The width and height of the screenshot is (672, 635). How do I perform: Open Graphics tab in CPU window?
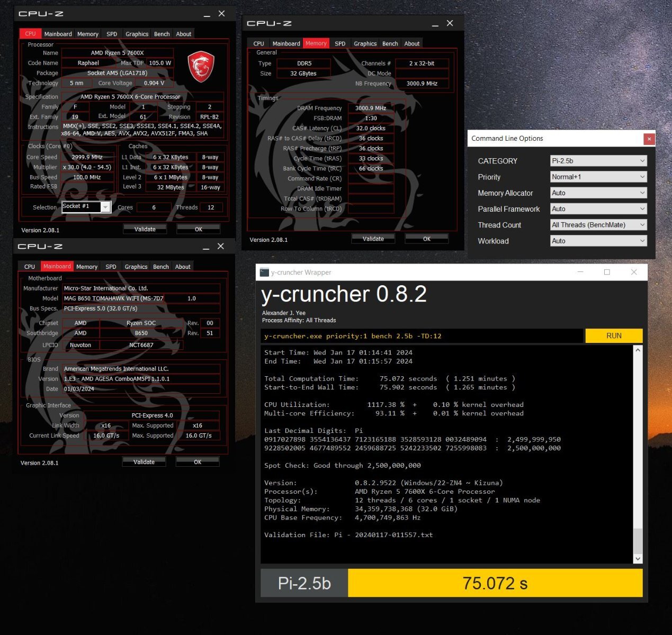point(137,34)
